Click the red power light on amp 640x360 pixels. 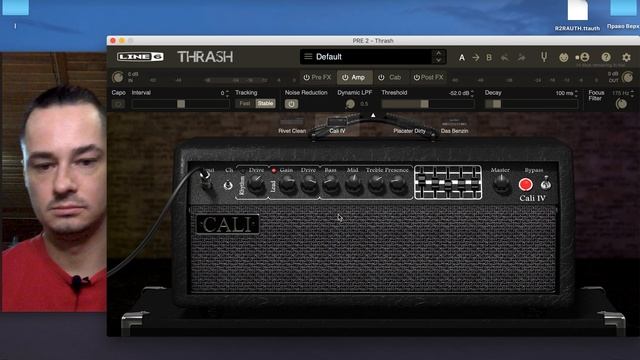pyautogui.click(x=525, y=184)
